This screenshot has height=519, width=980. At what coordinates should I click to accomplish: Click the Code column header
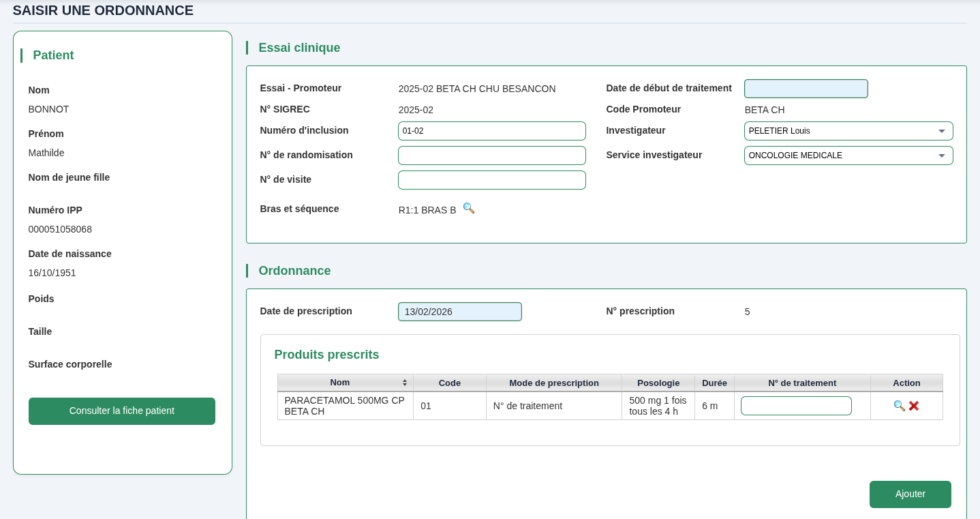(x=450, y=383)
